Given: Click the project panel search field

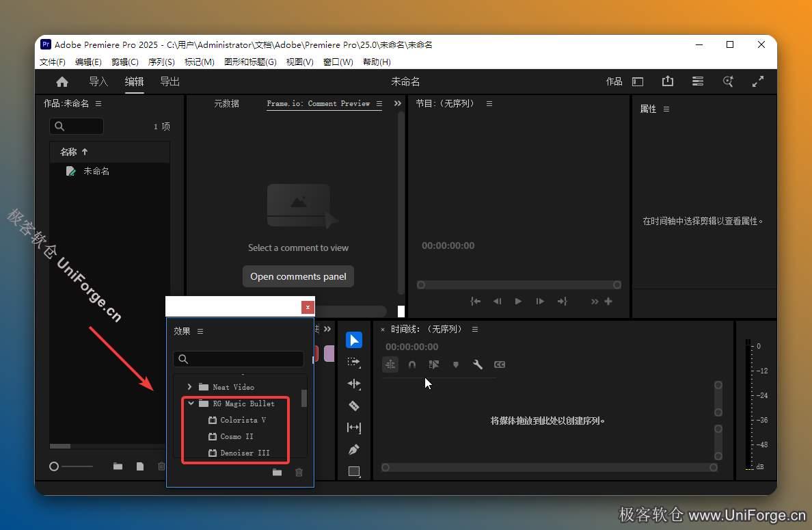Looking at the screenshot, I should pyautogui.click(x=77, y=126).
